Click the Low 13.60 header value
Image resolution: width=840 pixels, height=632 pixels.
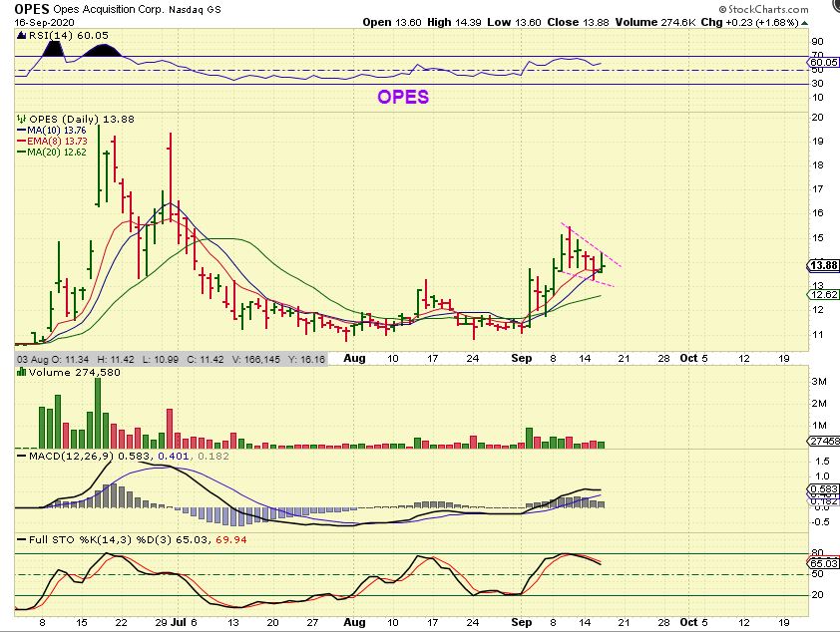coord(515,23)
